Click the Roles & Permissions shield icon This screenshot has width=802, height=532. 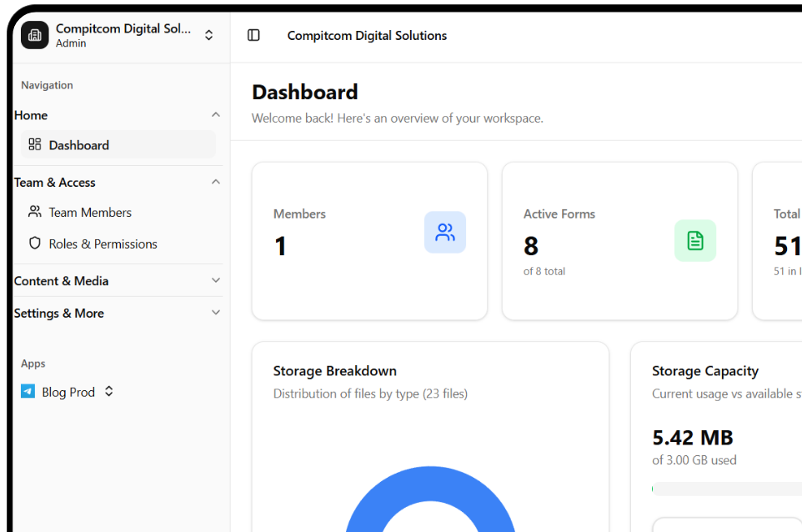click(x=35, y=243)
